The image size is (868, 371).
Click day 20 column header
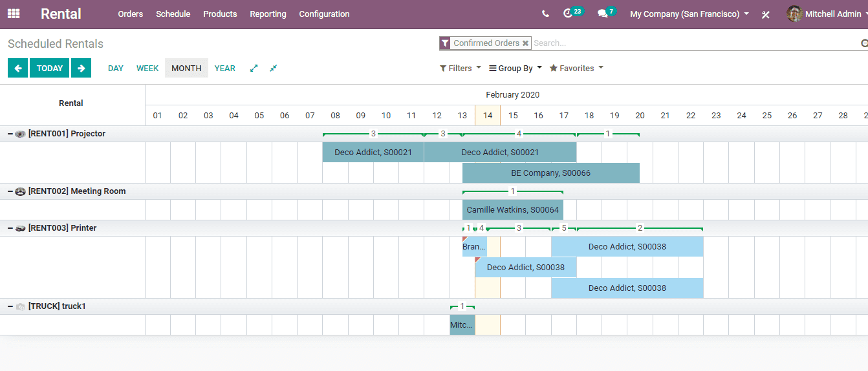click(640, 116)
